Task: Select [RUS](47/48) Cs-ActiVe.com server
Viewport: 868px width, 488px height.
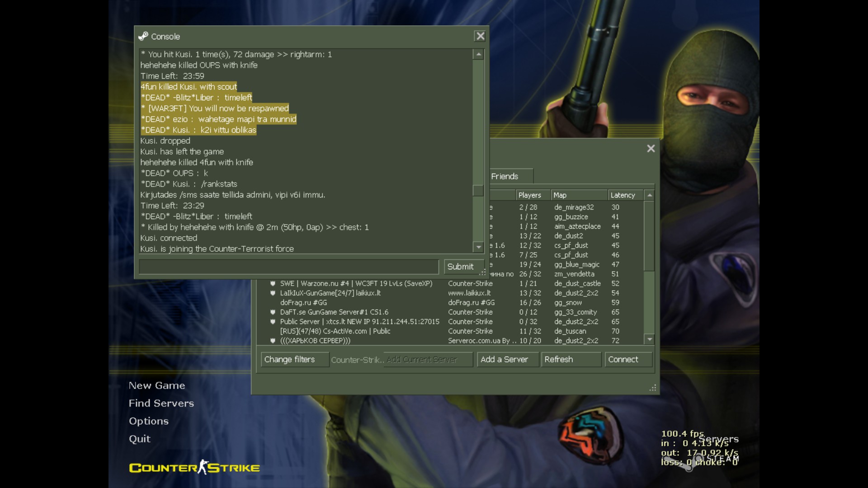Action: click(x=449, y=331)
